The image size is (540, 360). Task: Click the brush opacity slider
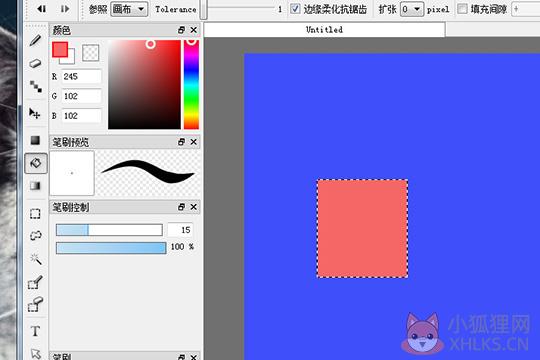click(111, 248)
